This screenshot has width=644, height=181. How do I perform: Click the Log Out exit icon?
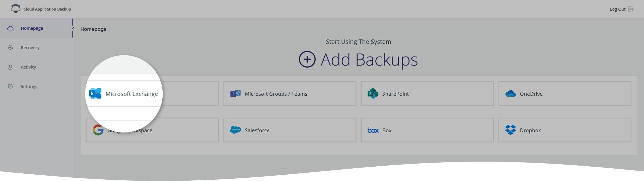(631, 9)
